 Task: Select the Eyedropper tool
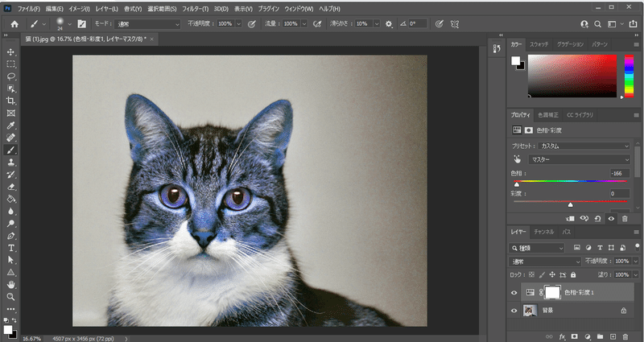click(11, 126)
